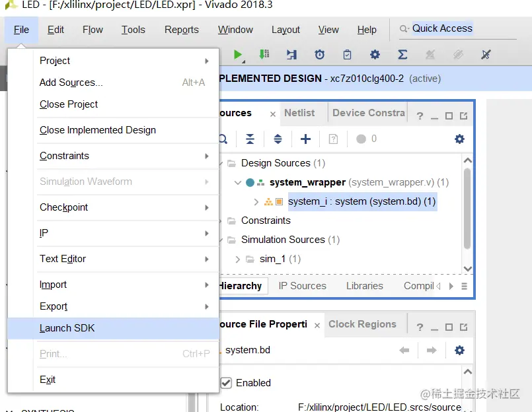Viewport: 532px width, 412px height.
Task: Click the crossed-tools icon in toolbar
Action: 486,55
